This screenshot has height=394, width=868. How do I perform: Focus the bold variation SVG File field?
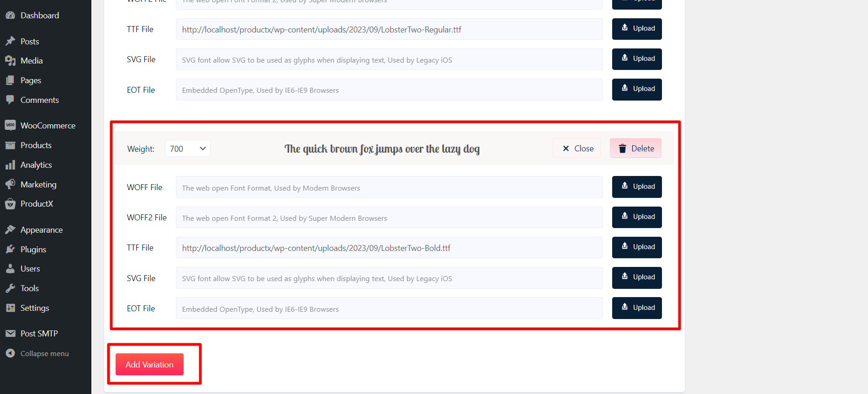[x=389, y=278]
